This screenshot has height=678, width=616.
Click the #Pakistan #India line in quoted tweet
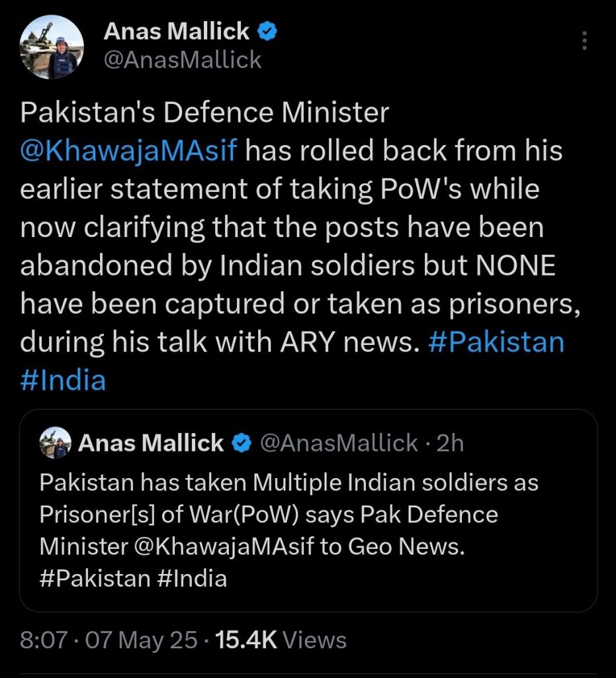point(134,578)
